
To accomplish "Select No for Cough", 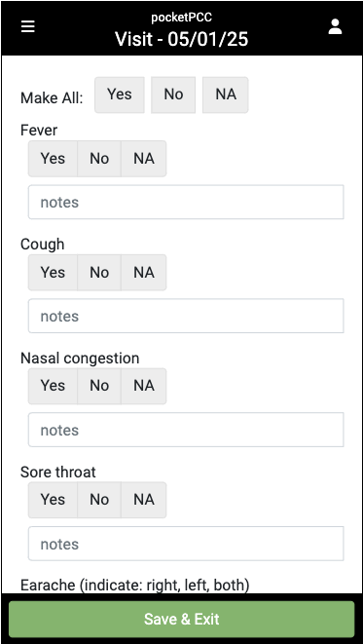I will [99, 272].
